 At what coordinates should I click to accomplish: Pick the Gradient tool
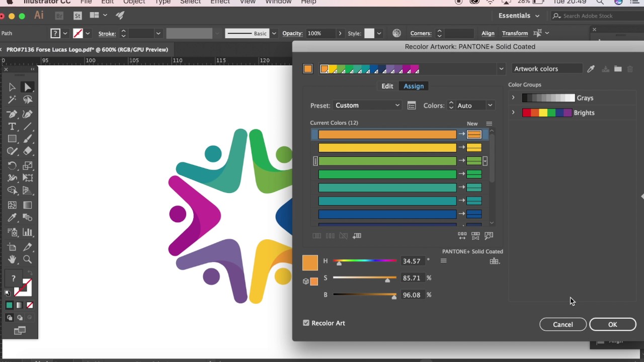coord(28,205)
